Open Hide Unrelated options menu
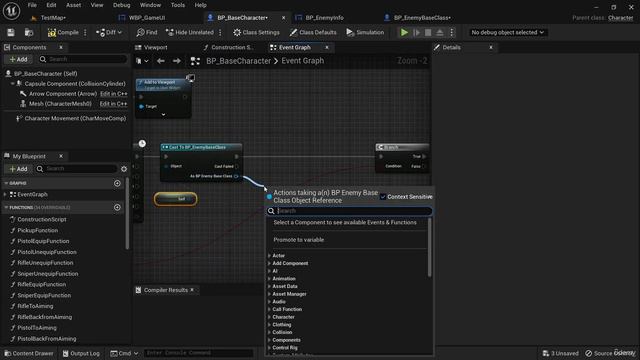640x360 pixels. pyautogui.click(x=220, y=32)
